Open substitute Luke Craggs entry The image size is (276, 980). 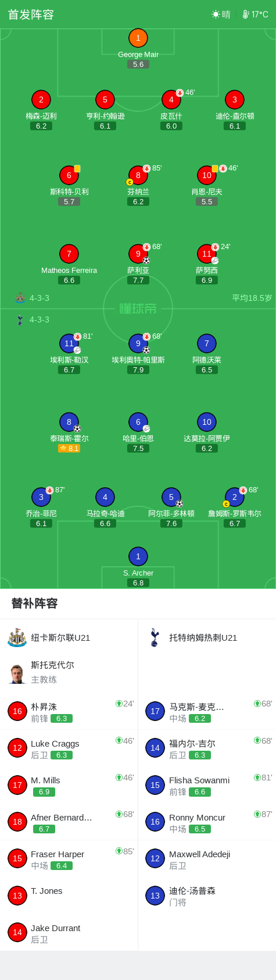69,748
